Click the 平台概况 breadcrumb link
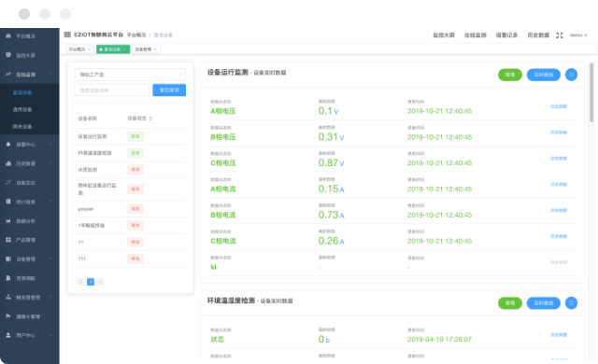Screen dimensions: 598x364 point(136,35)
